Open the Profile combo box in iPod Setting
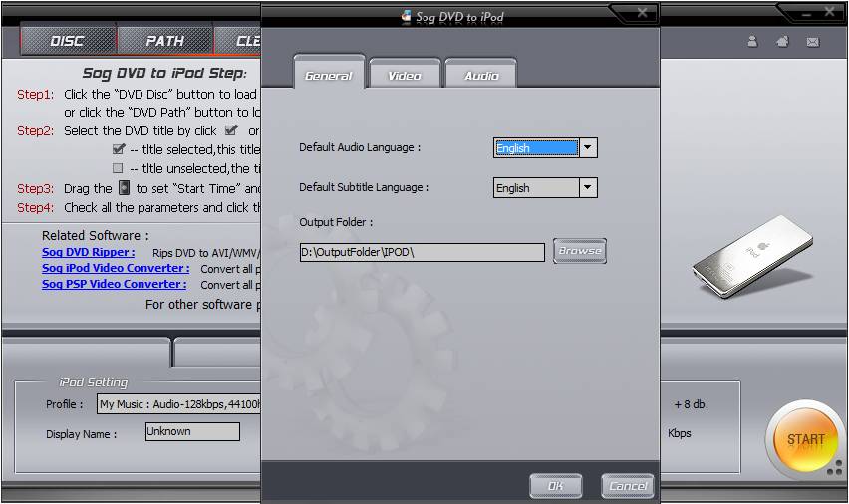 point(178,404)
